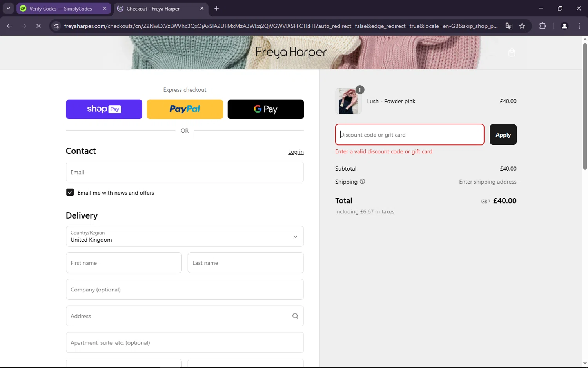The height and width of the screenshot is (368, 588).
Task: Show shipping info help icon
Action: (x=362, y=181)
